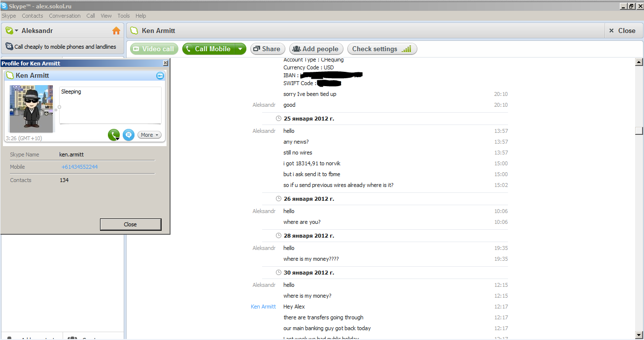Screen dimensions: 644x340
Task: Click the Call Mobile button
Action: click(208, 49)
